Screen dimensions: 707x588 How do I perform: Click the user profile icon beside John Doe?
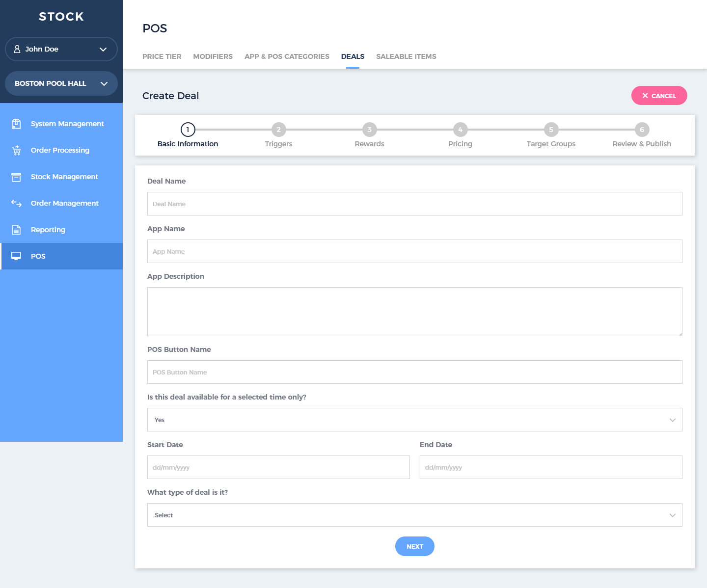pyautogui.click(x=17, y=49)
